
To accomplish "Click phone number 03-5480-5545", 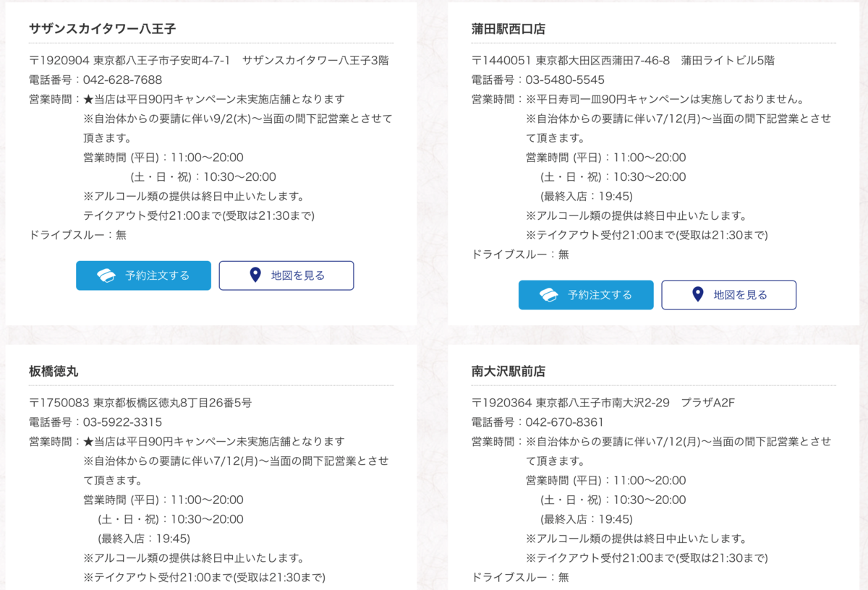I will [x=565, y=80].
